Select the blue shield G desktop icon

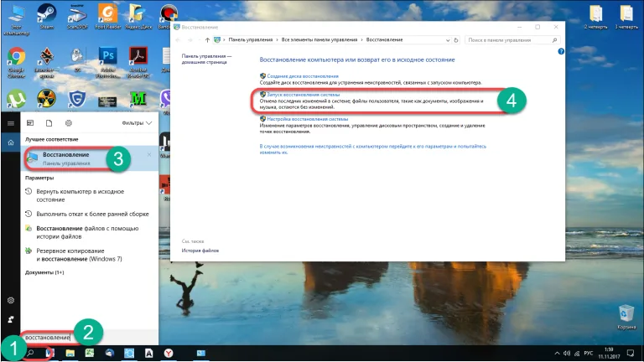click(x=77, y=100)
